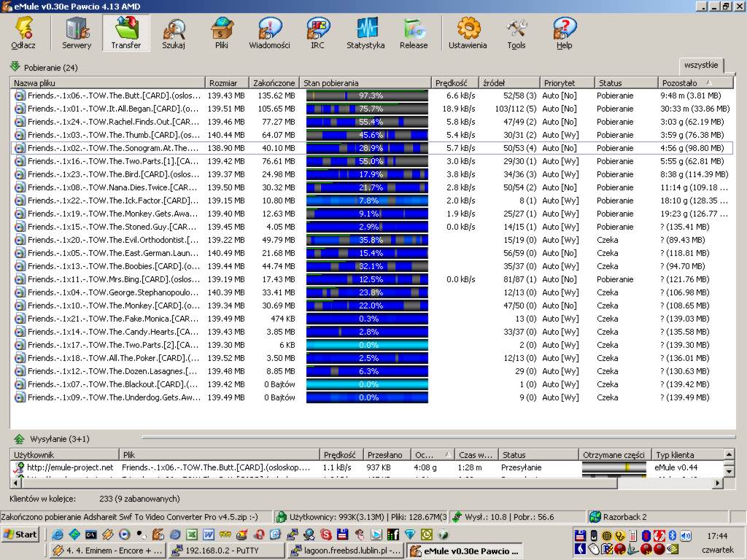The image size is (747, 560).
Task: Sort by the Prędkość column in downloads
Action: 454,83
